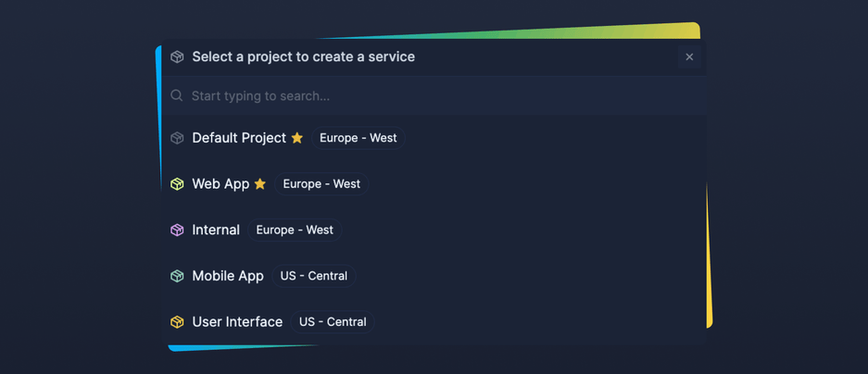The height and width of the screenshot is (374, 868).
Task: Toggle the favorite star beside Web App
Action: (260, 183)
